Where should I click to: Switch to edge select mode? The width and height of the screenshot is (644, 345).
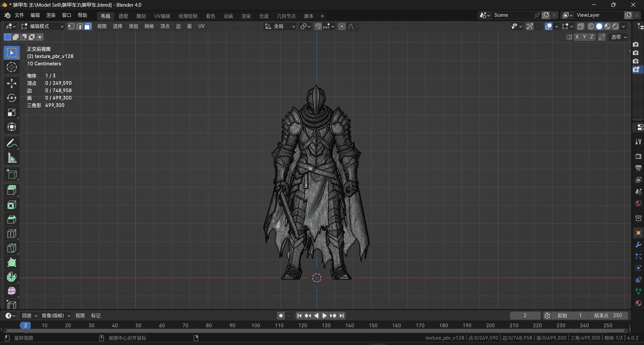coord(79,26)
